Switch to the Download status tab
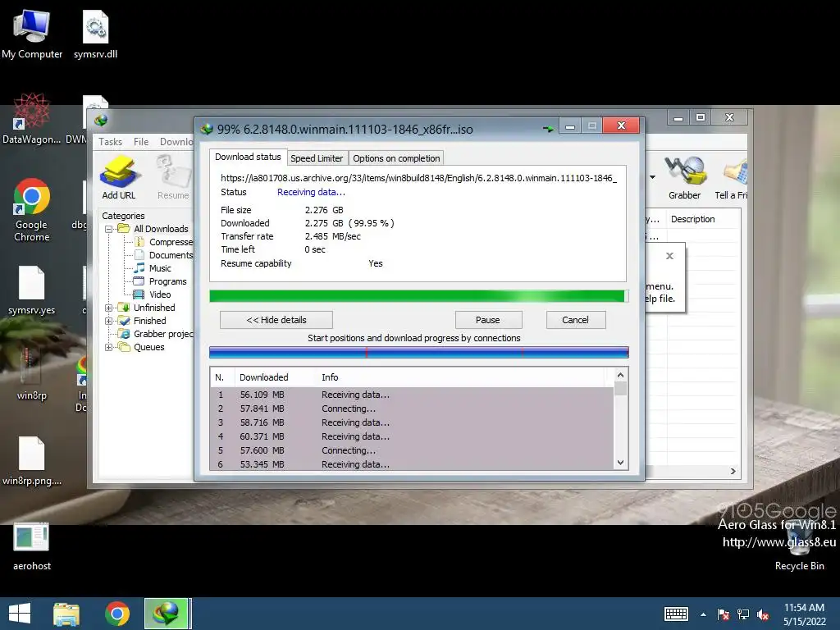This screenshot has width=840, height=630. (248, 157)
